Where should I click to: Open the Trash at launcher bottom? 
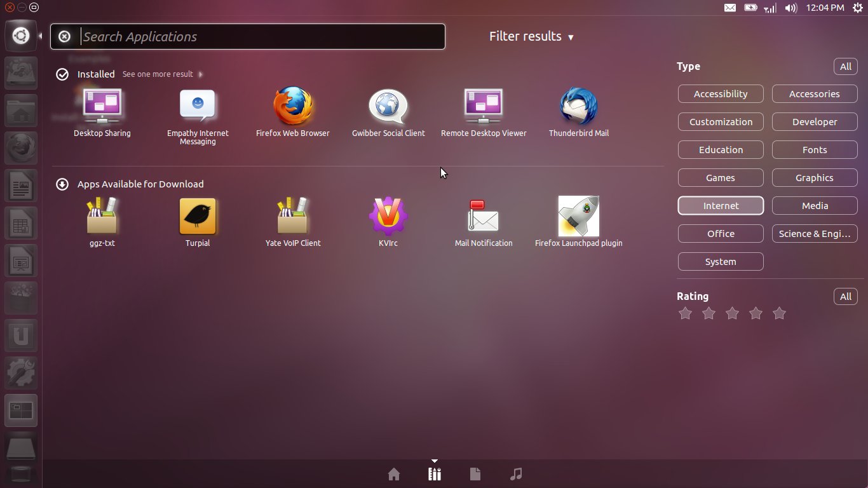pos(21,474)
